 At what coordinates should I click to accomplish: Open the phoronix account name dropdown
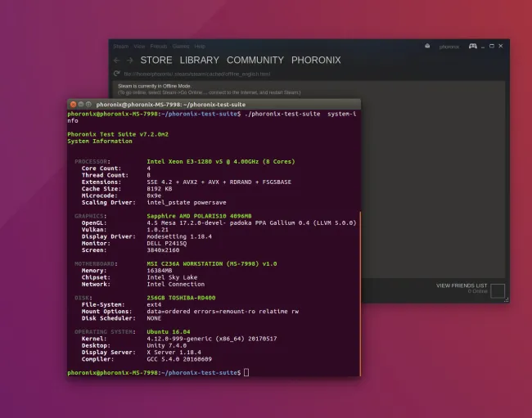pos(449,47)
